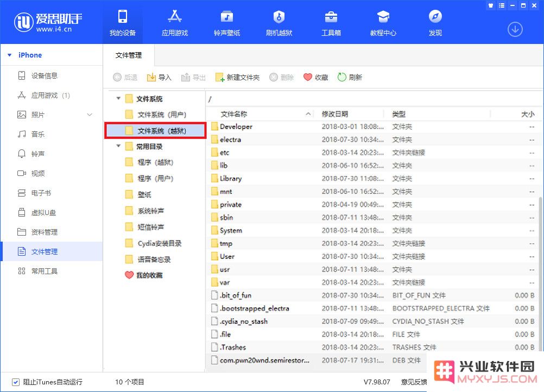
Task: Select 设备信息 in the sidebar
Action: (52, 75)
